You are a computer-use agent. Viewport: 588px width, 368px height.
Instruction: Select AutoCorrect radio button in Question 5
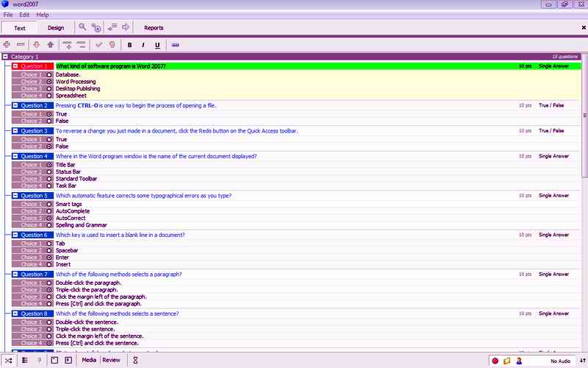pos(49,219)
